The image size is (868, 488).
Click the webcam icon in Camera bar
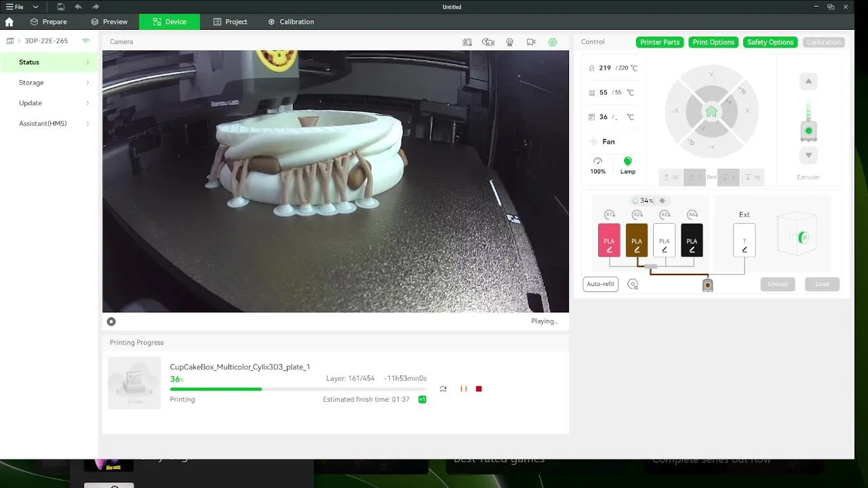[x=510, y=42]
